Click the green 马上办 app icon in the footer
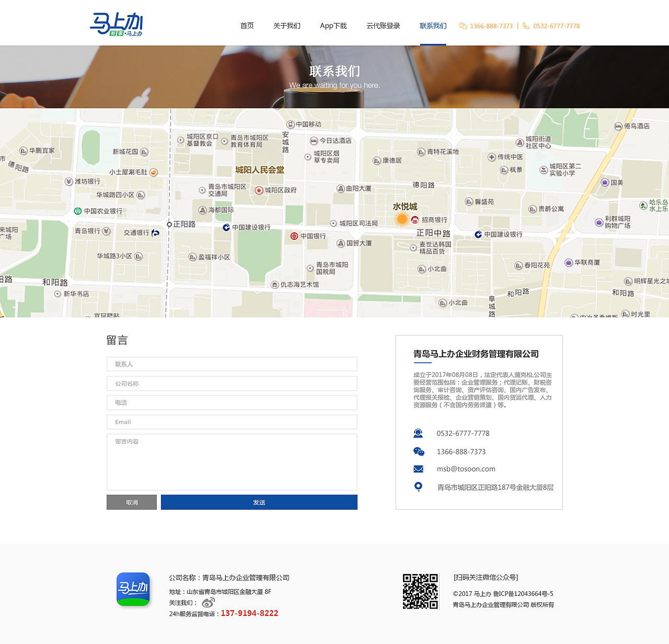Screen dimensions: 669x644 133,589
